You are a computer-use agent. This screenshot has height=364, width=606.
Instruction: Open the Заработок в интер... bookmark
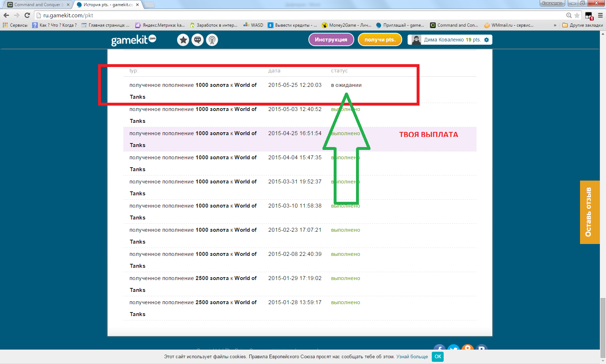point(214,25)
